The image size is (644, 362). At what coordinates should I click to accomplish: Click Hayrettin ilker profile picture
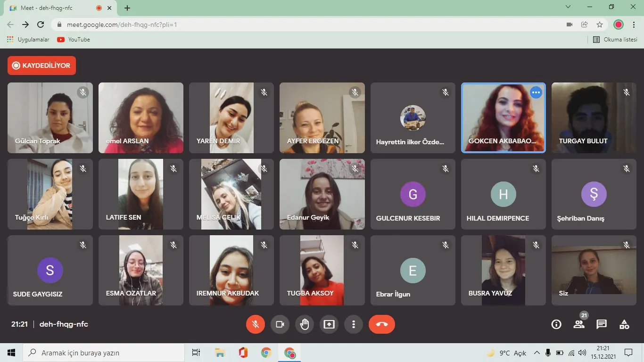tap(413, 117)
